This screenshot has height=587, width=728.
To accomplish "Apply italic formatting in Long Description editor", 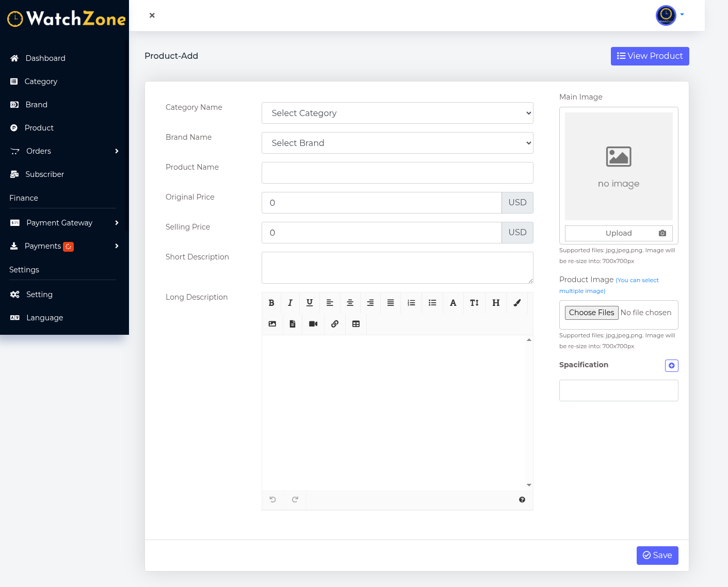I will (290, 303).
